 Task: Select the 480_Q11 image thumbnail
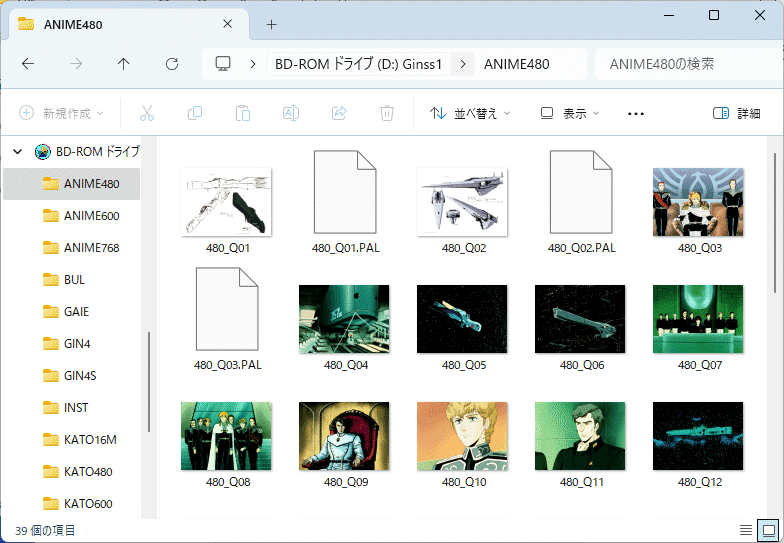tap(580, 436)
